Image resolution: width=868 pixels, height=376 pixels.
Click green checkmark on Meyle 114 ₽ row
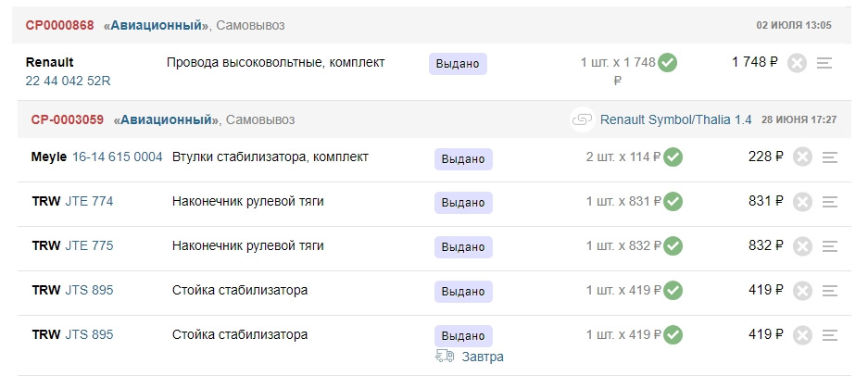(x=673, y=157)
